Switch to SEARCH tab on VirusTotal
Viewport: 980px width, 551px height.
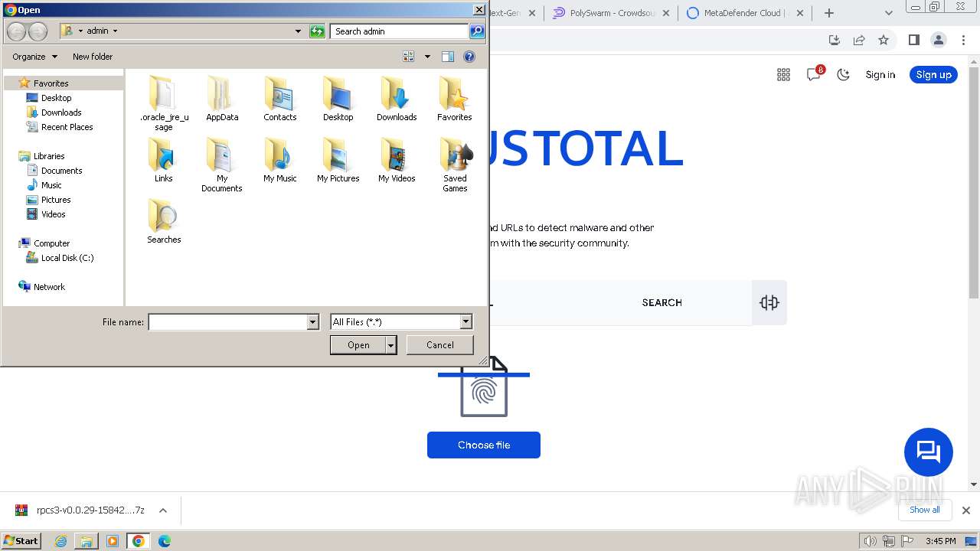[x=662, y=302]
